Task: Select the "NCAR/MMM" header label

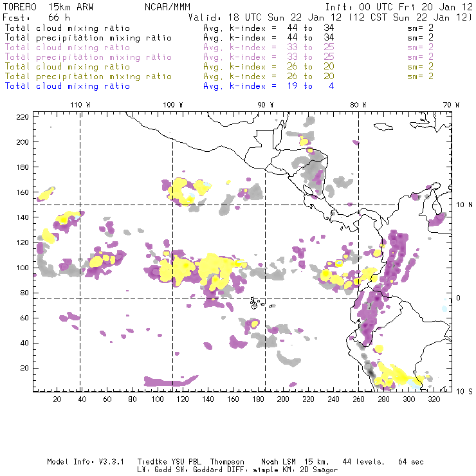Action: click(167, 7)
